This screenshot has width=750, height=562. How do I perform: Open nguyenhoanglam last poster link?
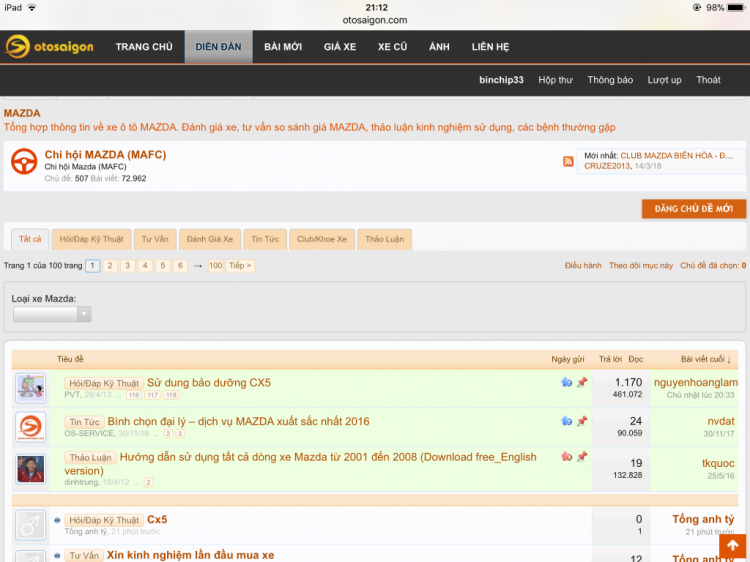point(696,383)
